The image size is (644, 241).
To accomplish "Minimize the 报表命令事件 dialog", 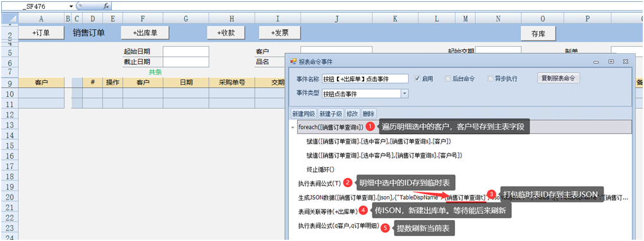I will (x=596, y=62).
